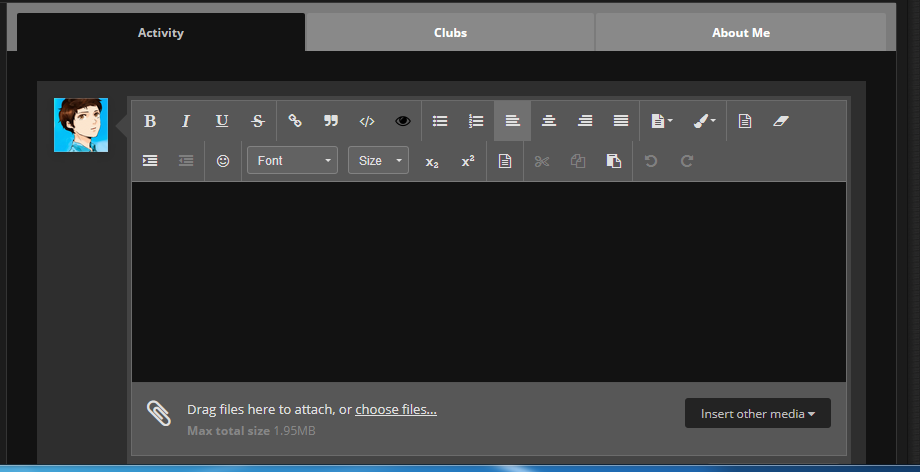Image resolution: width=920 pixels, height=472 pixels.
Task: Insert a numbered list
Action: click(x=476, y=121)
